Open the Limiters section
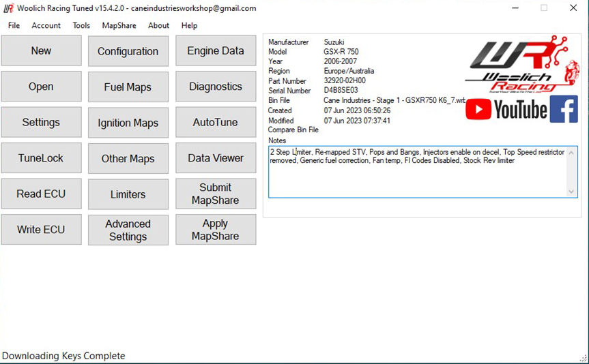589x364 pixels. [128, 194]
